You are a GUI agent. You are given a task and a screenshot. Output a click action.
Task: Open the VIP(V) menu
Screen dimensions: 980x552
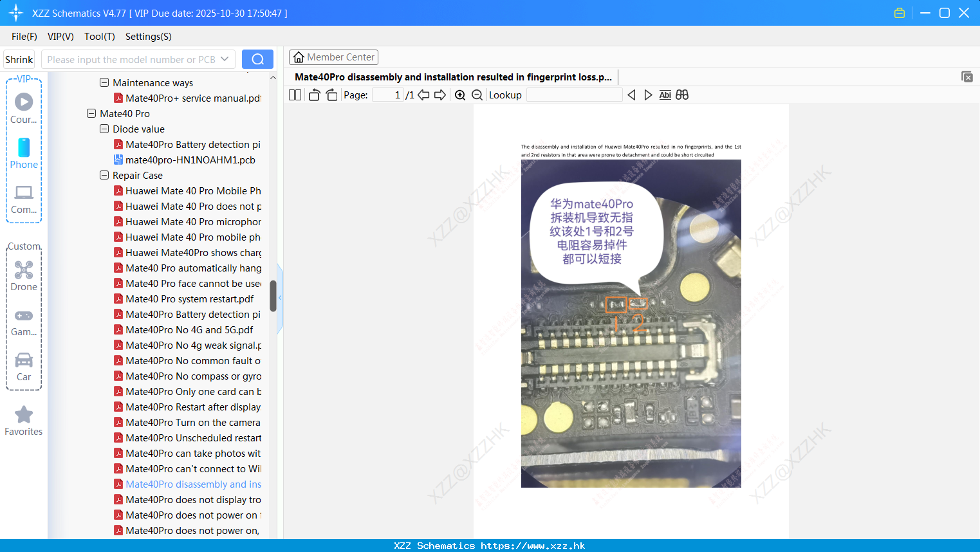[x=60, y=37]
